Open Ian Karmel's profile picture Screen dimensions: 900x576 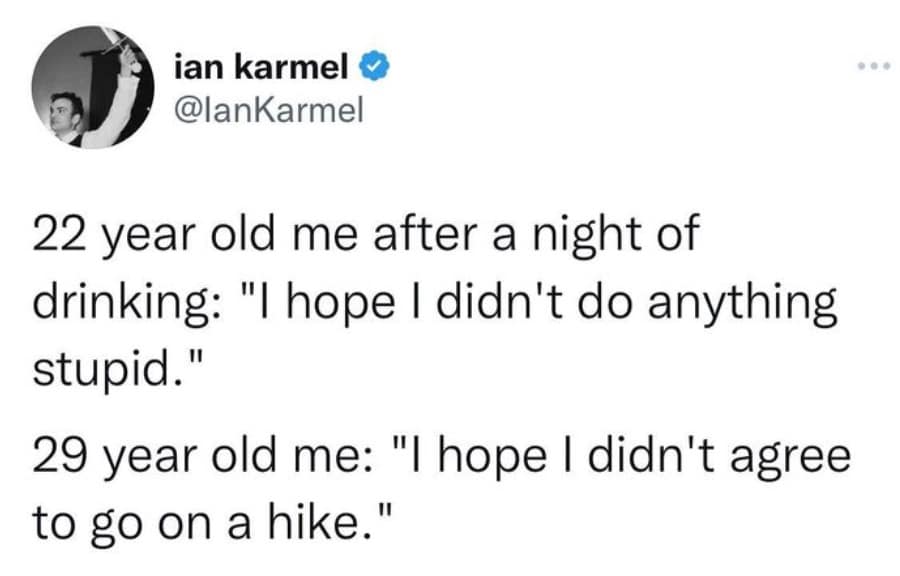pyautogui.click(x=93, y=87)
